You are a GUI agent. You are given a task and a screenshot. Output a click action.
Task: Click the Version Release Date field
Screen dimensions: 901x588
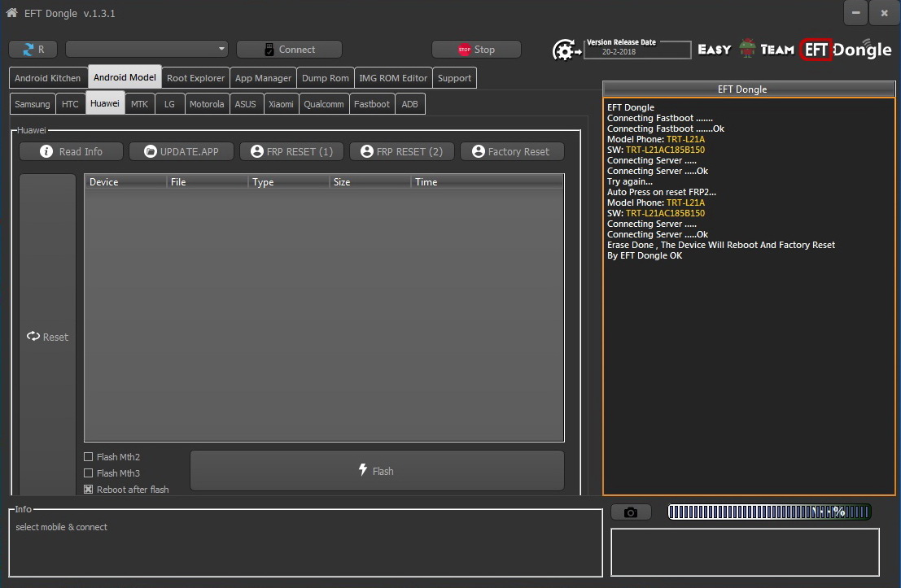(637, 50)
